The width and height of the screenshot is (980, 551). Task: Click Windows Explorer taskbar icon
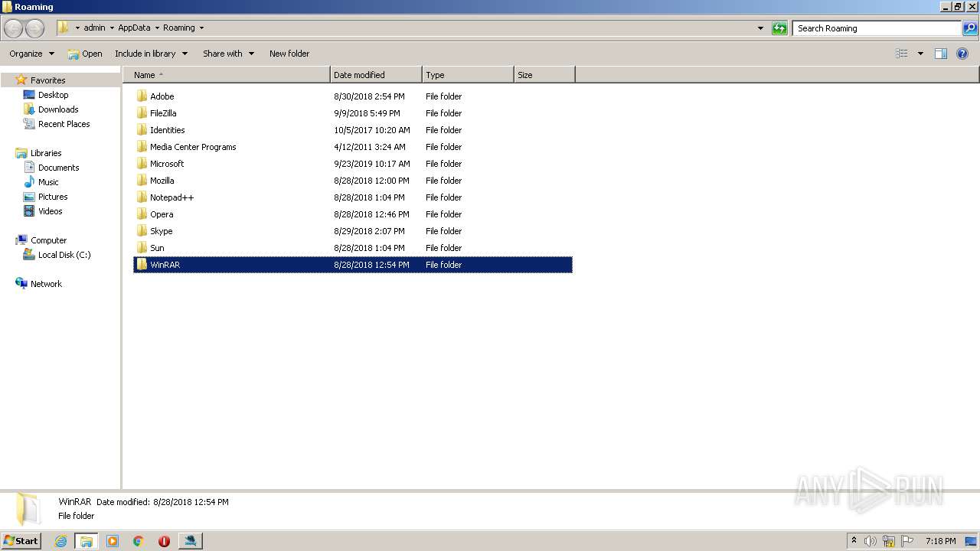(x=87, y=541)
